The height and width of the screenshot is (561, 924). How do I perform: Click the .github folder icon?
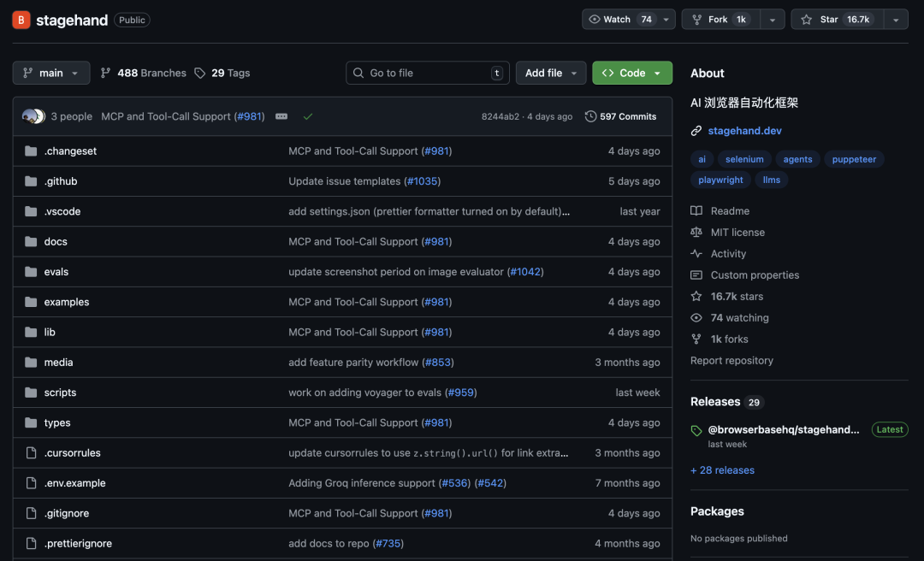[31, 181]
